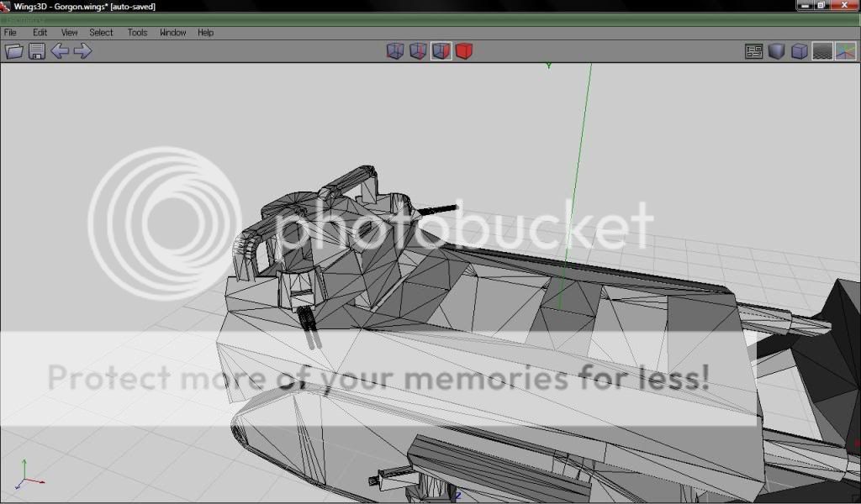
Task: Select body mode with the red cube
Action: (x=463, y=51)
